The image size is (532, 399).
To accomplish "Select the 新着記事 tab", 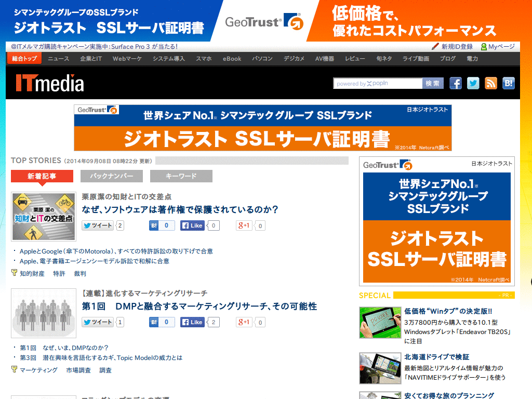I will (42, 176).
